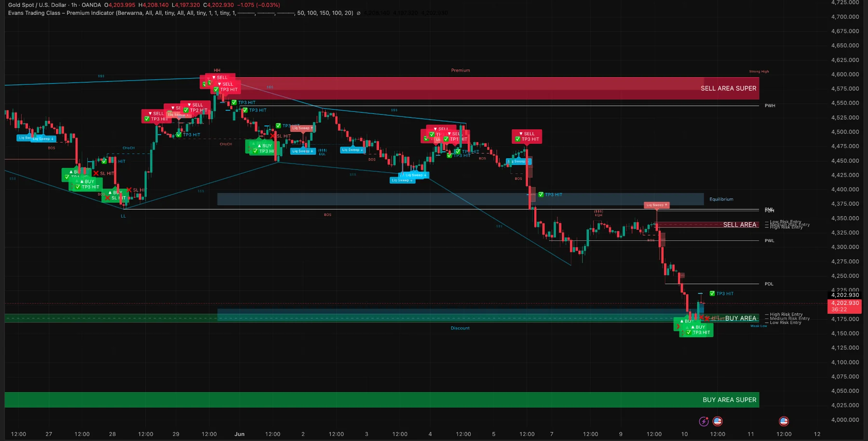
Task: Click the Jun month label on the time axis
Action: point(239,434)
